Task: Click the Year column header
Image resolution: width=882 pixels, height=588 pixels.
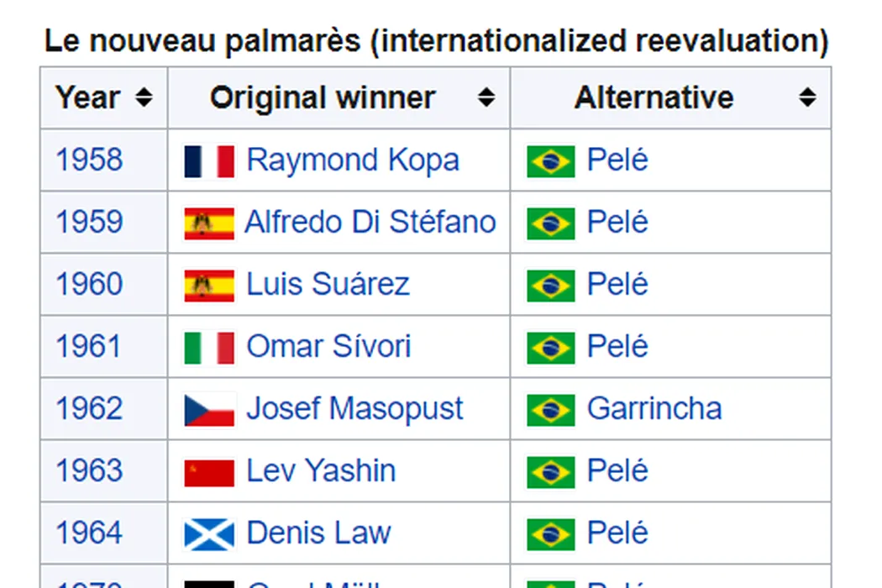Action: coord(103,97)
